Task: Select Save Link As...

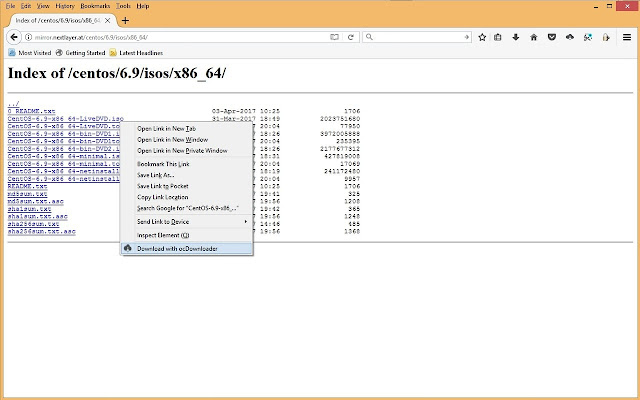Action: click(187, 175)
